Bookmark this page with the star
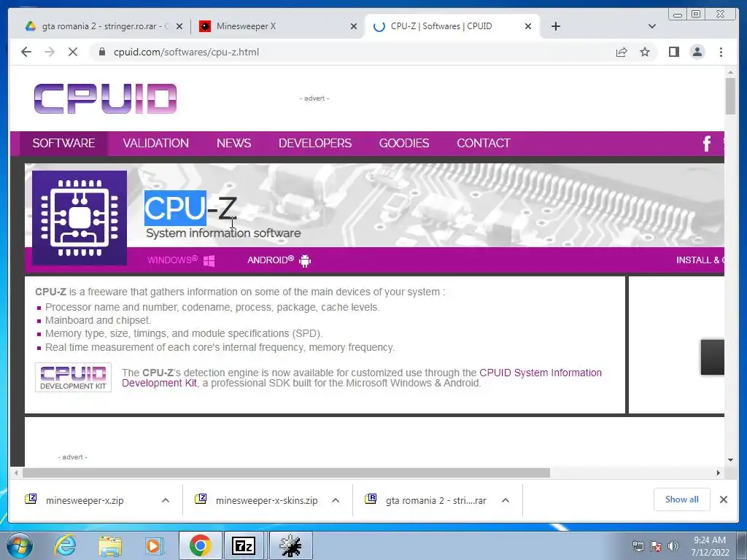The height and width of the screenshot is (560, 747). coord(645,52)
